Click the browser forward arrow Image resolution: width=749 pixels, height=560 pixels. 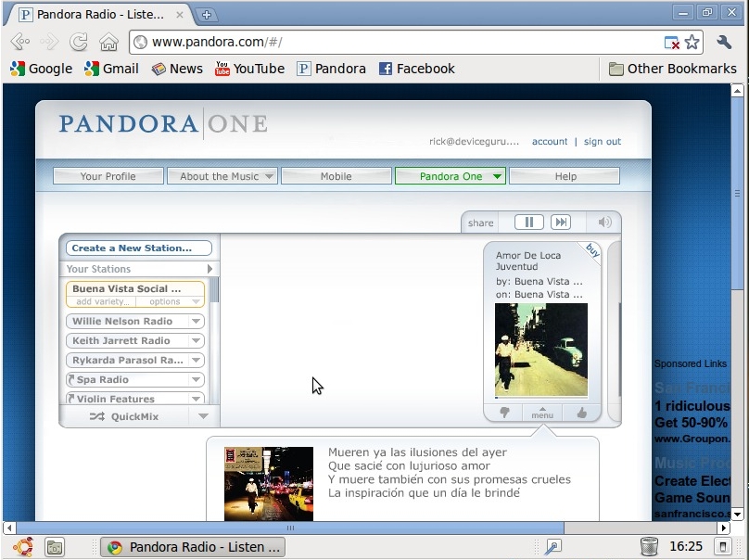tap(49, 42)
